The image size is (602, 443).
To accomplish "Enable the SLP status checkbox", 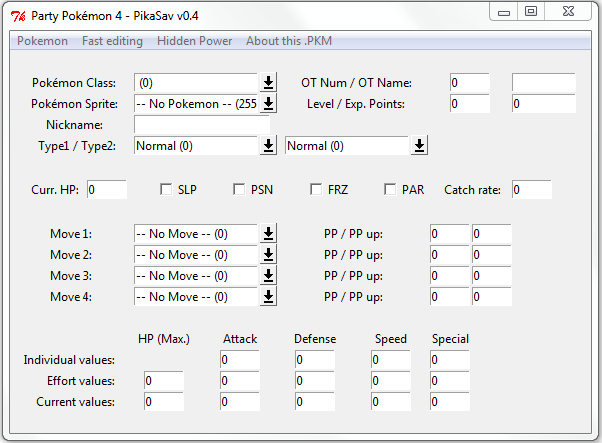I will click(x=166, y=189).
